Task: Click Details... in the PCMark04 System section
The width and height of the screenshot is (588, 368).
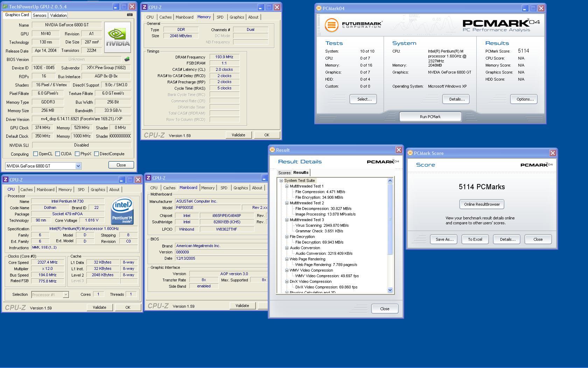Action: click(x=456, y=99)
